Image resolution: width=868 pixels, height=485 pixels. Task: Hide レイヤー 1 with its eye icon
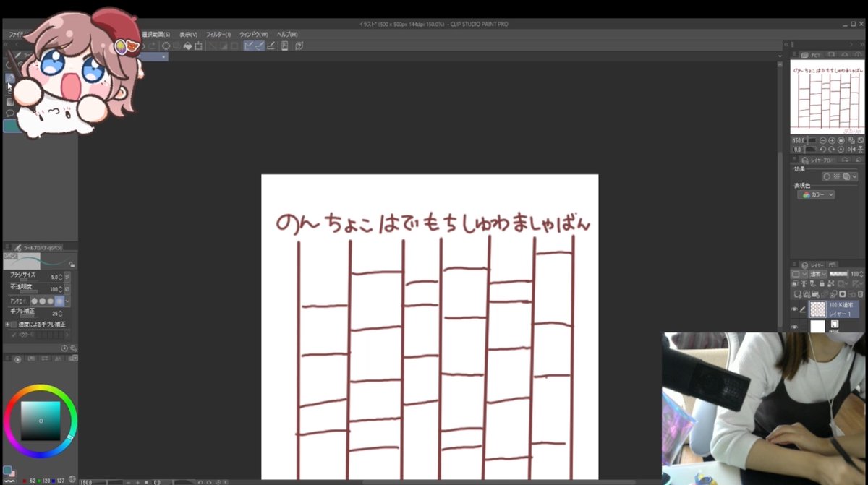click(794, 309)
